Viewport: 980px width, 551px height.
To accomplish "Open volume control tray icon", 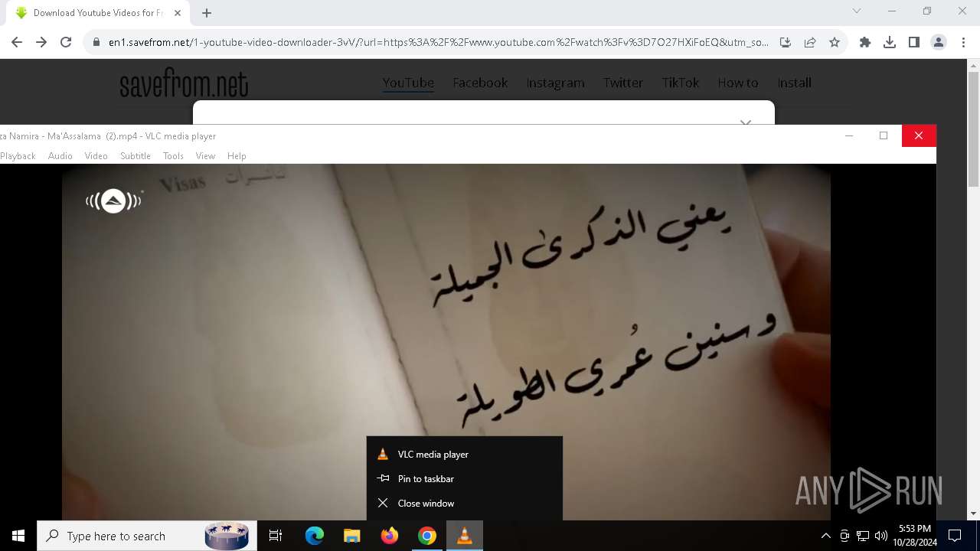I will [x=881, y=536].
